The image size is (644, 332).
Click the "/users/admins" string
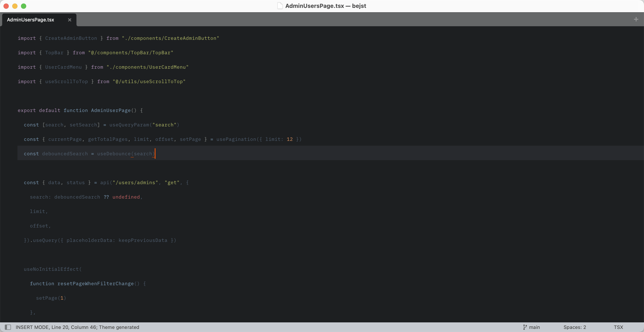tap(135, 183)
